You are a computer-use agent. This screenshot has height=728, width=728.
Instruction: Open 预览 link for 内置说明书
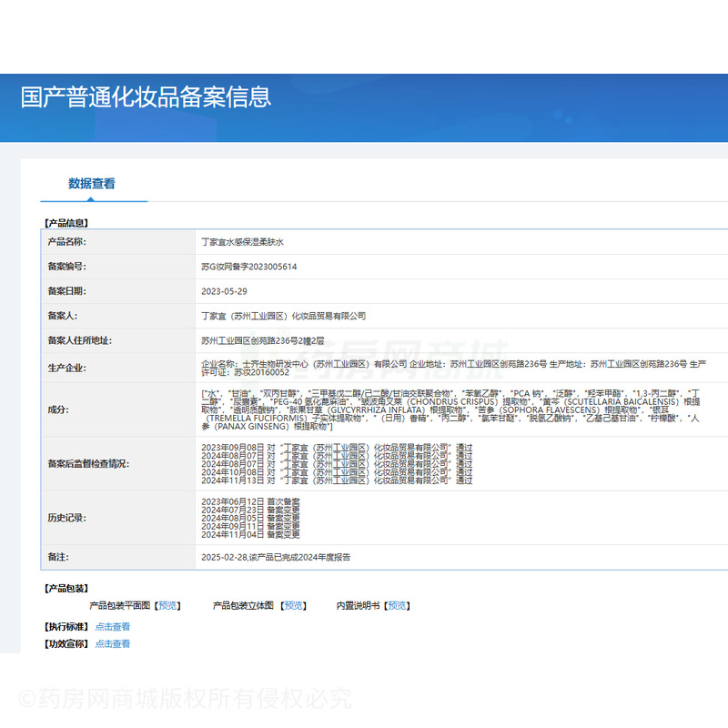pyautogui.click(x=398, y=605)
